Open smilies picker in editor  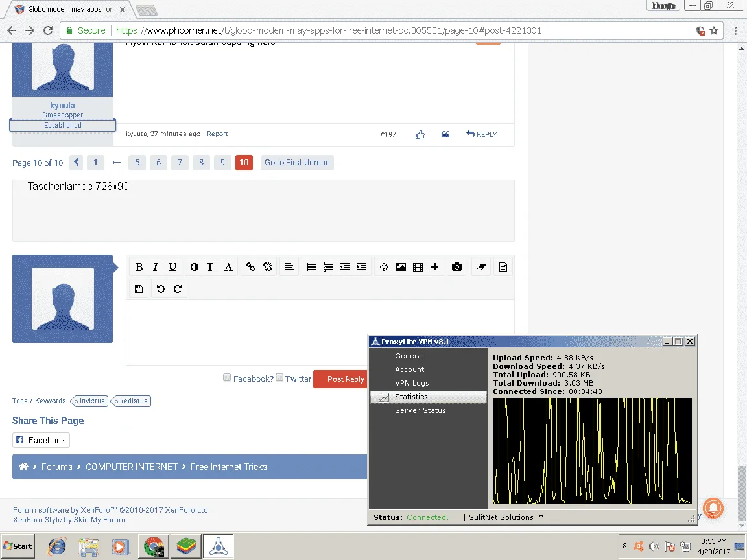point(384,267)
